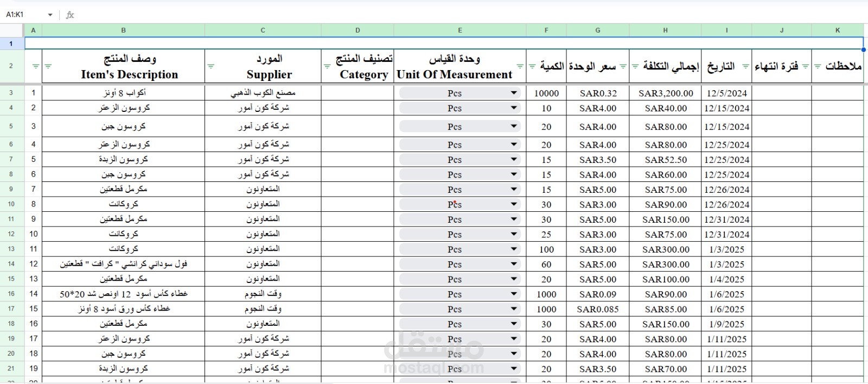
Task: Select the Item's Description header cell
Action: point(123,66)
